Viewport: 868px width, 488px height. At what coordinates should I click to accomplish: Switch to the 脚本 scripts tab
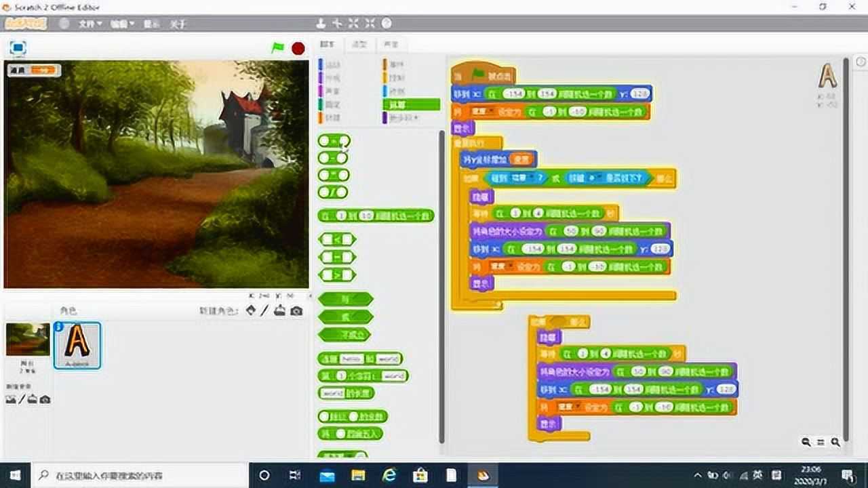point(328,45)
